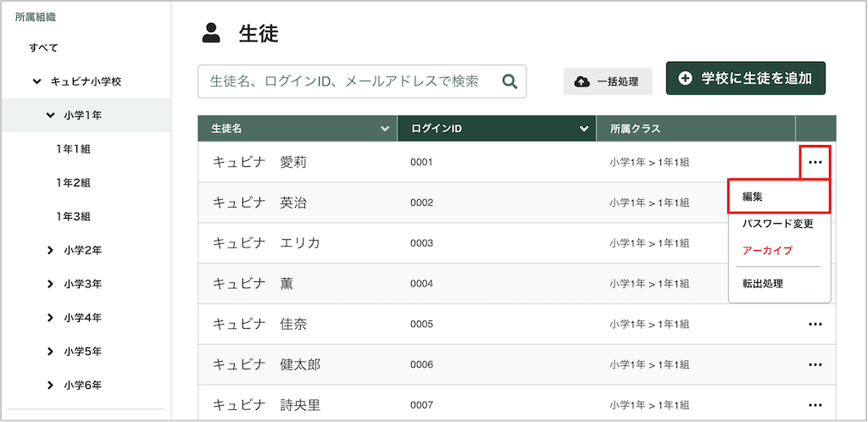This screenshot has height=422, width=868.
Task: Expand the 小学5年 tree node
Action: point(50,352)
